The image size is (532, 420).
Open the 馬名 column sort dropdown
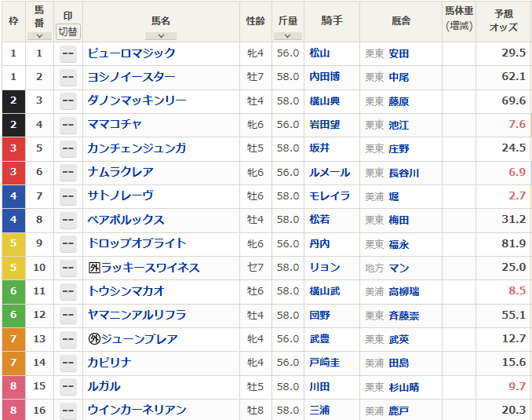pos(161,35)
